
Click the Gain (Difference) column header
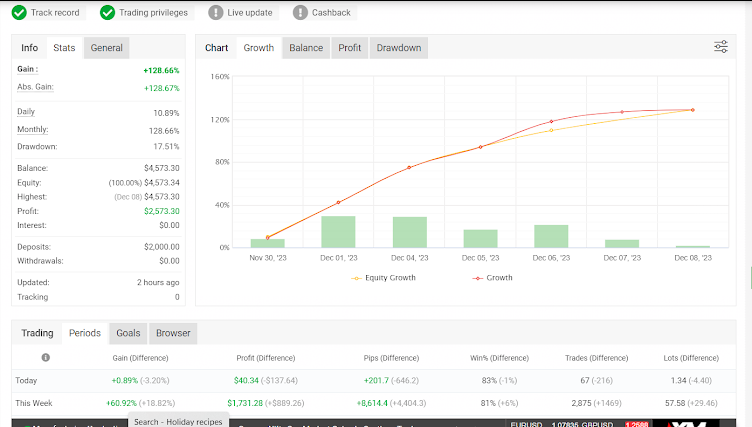(x=140, y=358)
